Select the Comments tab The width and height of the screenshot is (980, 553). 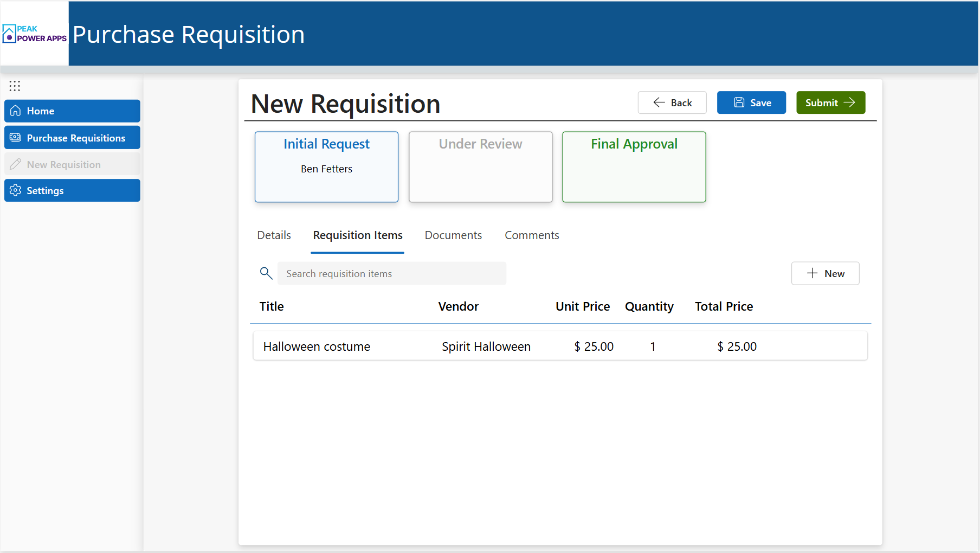coord(532,235)
